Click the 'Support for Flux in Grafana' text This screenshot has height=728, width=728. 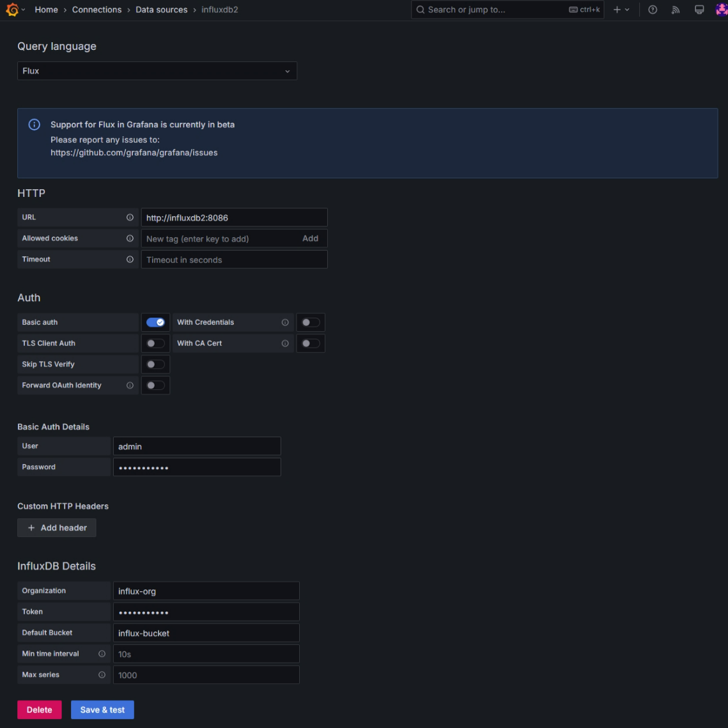tap(143, 125)
